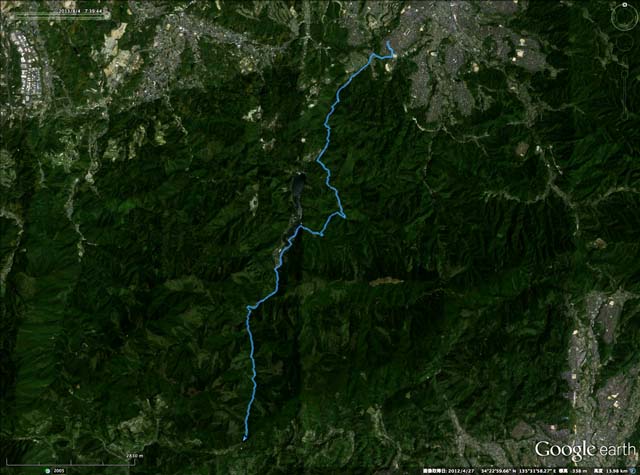The image size is (640, 475).
Task: Click the move joystick below the compass
Action: [624, 42]
